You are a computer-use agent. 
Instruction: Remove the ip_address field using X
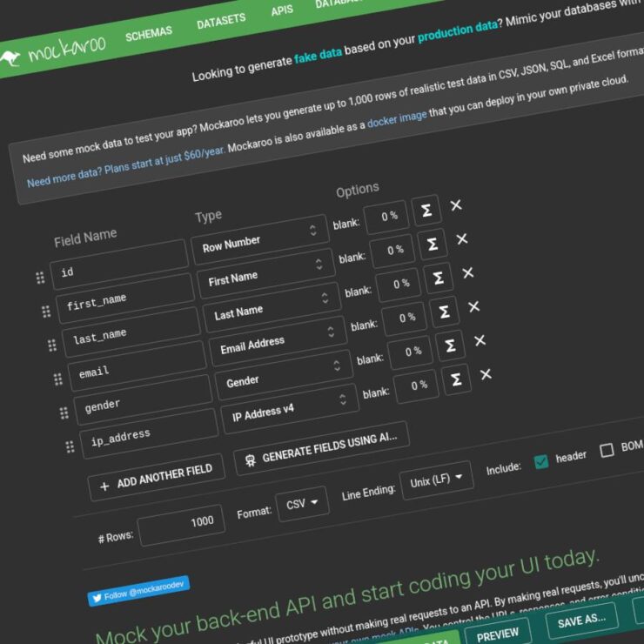(486, 374)
